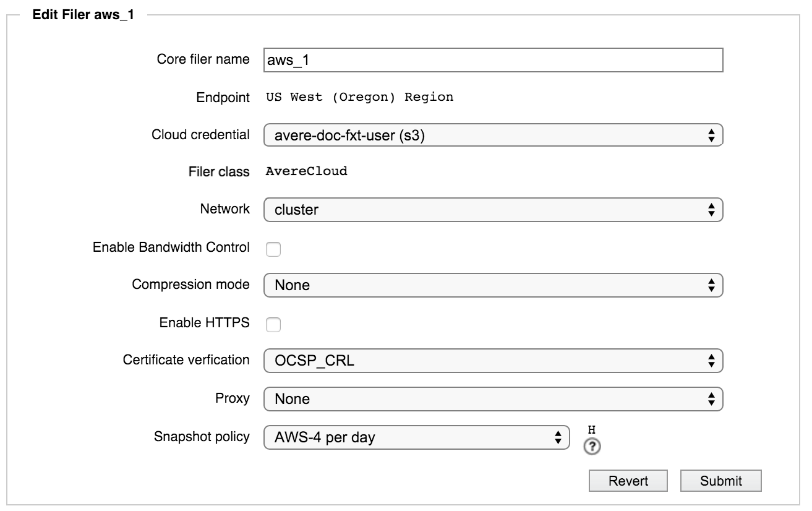Open the Cloud credential dropdown

pos(493,135)
